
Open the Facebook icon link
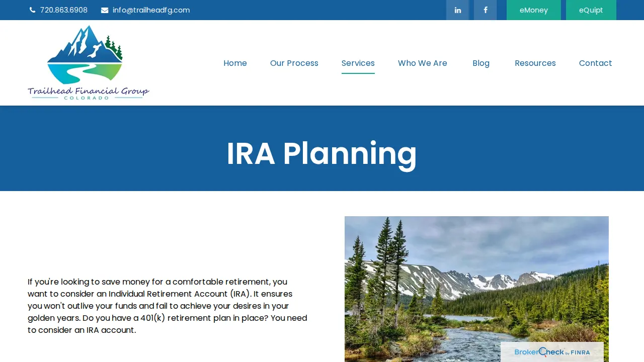click(x=485, y=10)
